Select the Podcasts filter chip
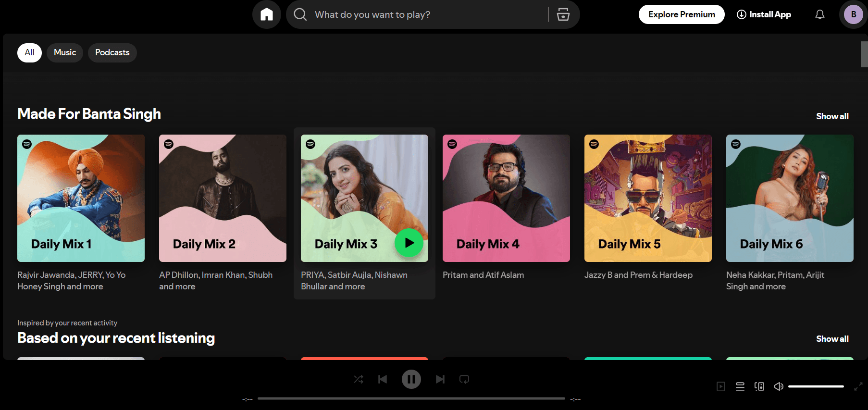The height and width of the screenshot is (410, 868). (112, 52)
